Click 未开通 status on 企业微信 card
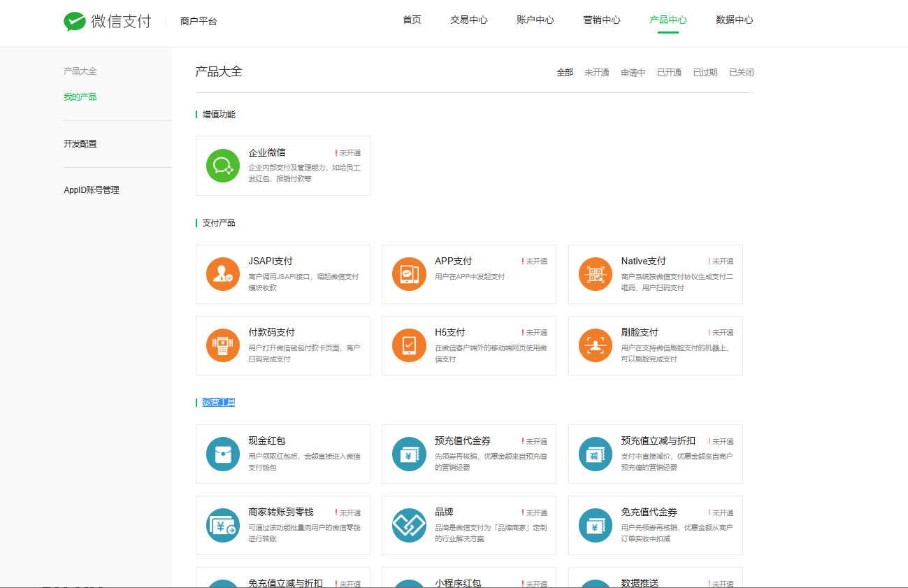908x588 pixels. pos(348,153)
